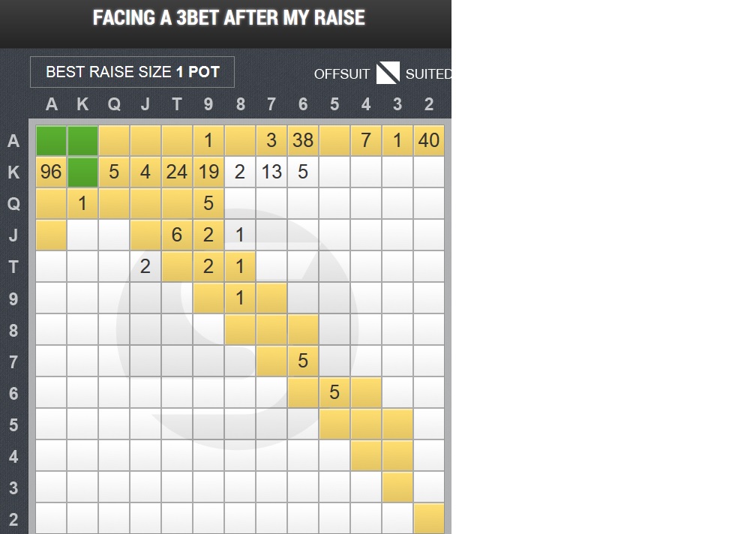Select the yellow 53s cell
This screenshot has height=534, width=756.
pyautogui.click(x=397, y=424)
